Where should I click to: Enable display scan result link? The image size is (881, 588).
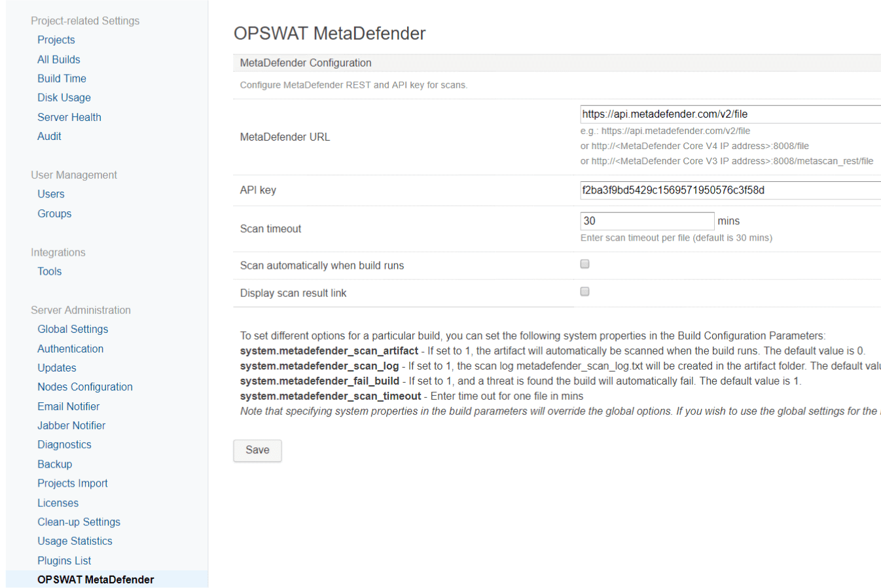[x=584, y=291]
